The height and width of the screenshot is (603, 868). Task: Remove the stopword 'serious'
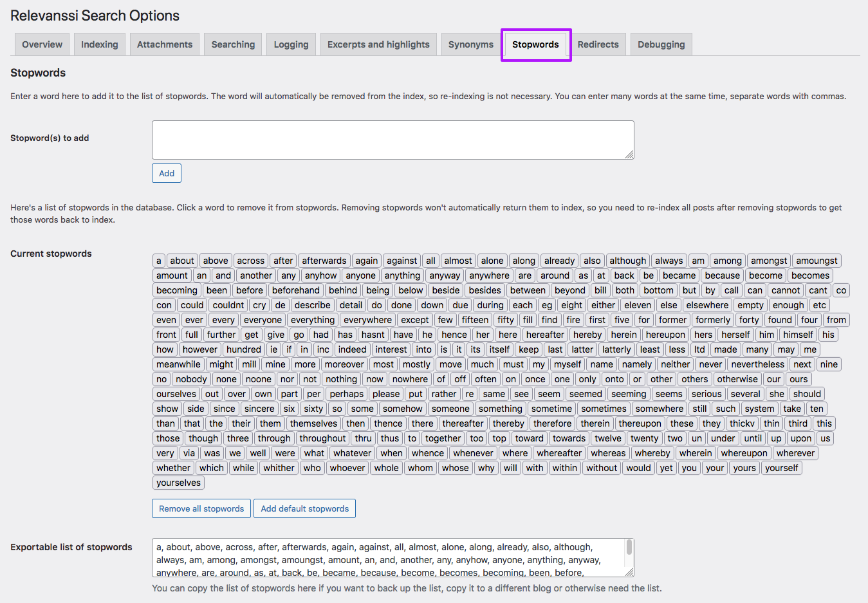click(706, 394)
